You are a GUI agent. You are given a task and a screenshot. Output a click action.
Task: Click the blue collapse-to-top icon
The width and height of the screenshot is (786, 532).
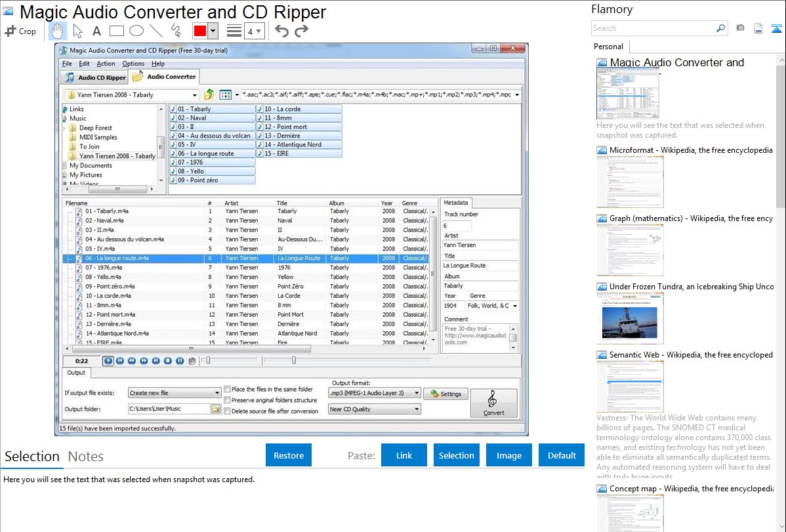(x=776, y=29)
